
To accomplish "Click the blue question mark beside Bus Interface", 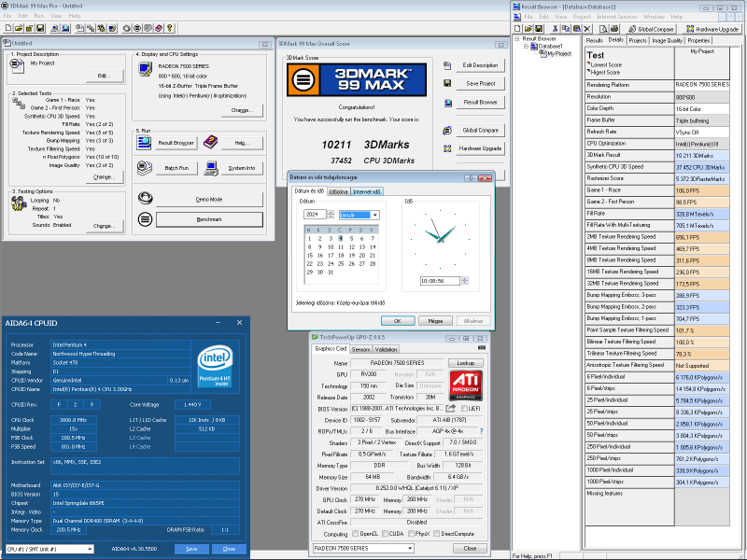I will tap(481, 431).
